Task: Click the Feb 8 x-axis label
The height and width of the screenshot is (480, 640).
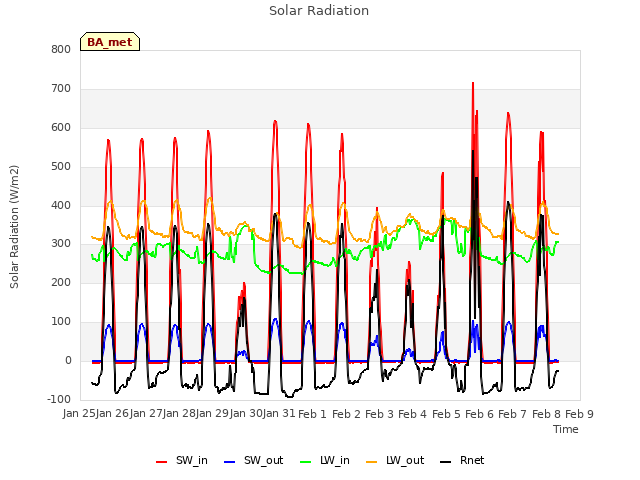Action: point(546,414)
